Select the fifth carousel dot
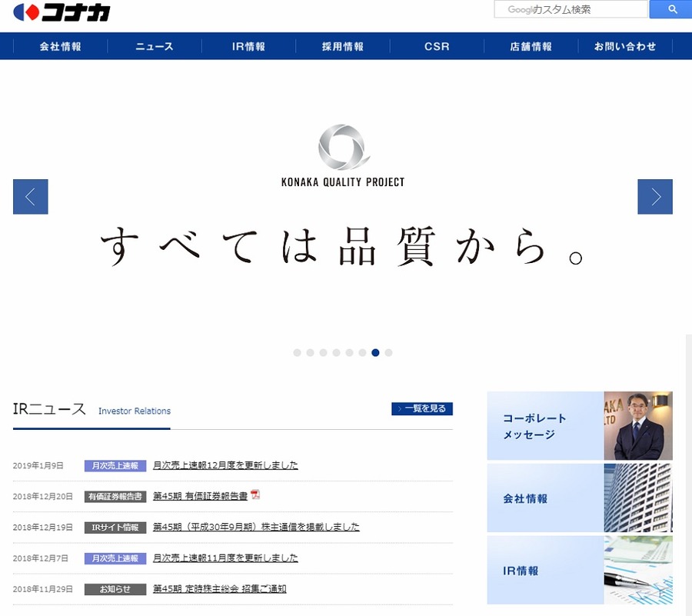This screenshot has height=616, width=692. [349, 352]
